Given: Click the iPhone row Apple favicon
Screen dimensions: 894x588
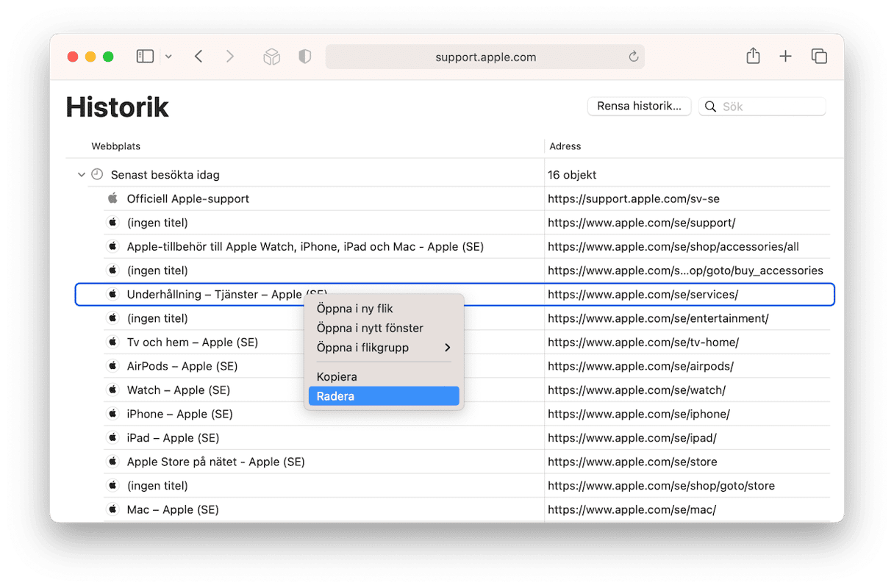Looking at the screenshot, I should (x=112, y=414).
